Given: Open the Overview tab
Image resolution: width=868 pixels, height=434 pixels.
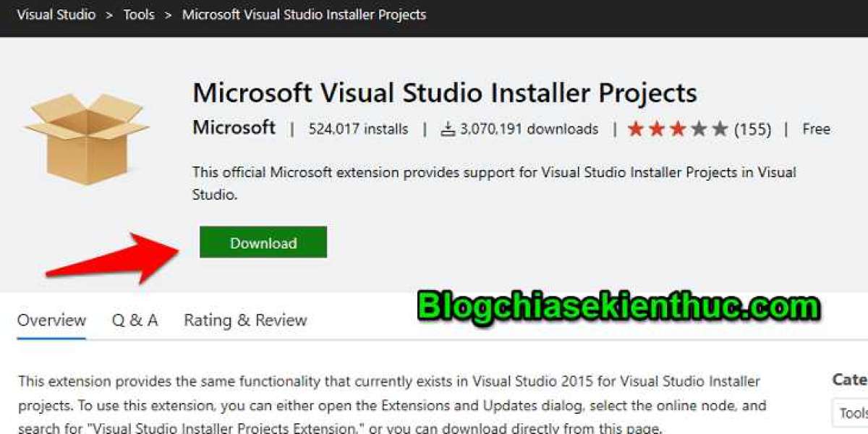Looking at the screenshot, I should tap(51, 320).
